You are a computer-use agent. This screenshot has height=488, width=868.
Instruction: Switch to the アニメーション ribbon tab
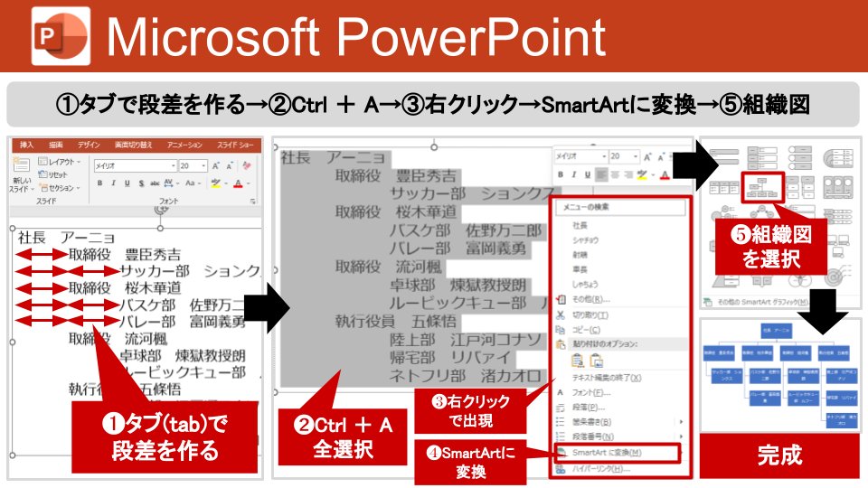click(184, 145)
